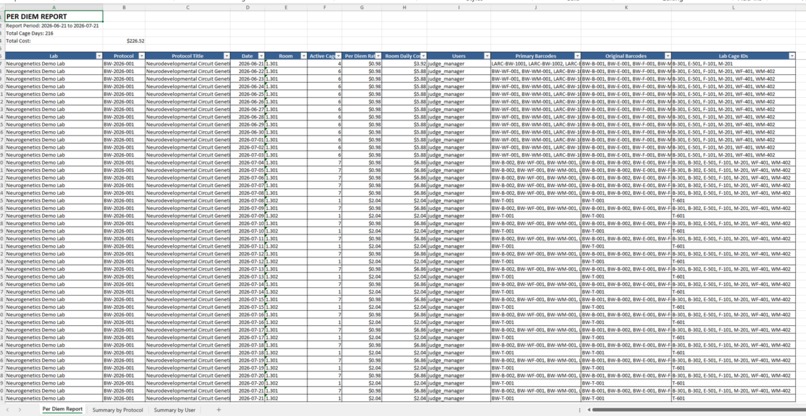Select the date cell 2026-07-04
Viewport: 806px width, 416px height.
pyautogui.click(x=248, y=162)
